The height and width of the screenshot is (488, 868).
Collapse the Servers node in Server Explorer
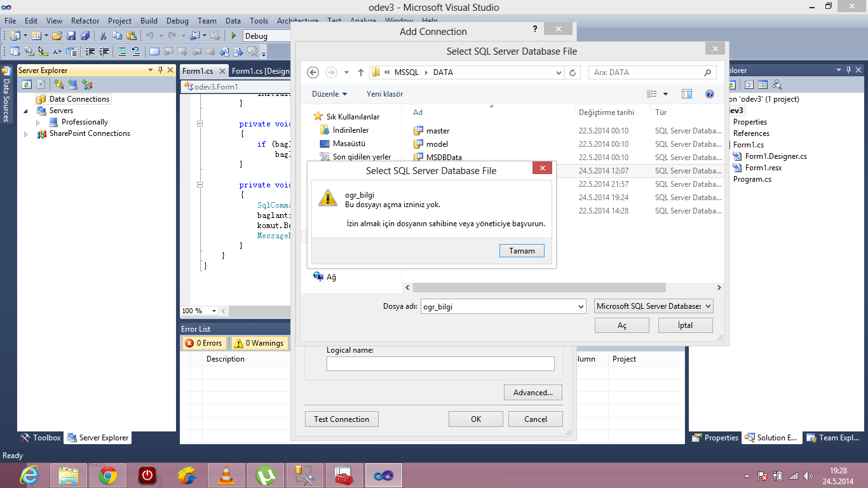coord(26,111)
